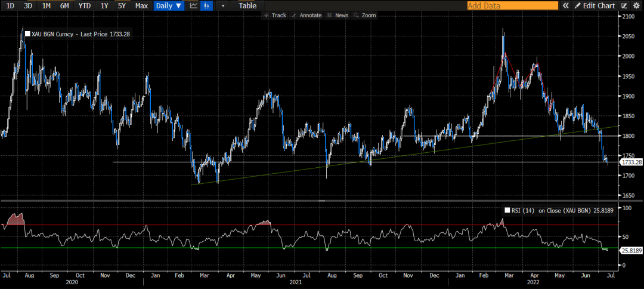Image resolution: width=644 pixels, height=289 pixels.
Task: Click the note edit icon beside Edit Chart
Action: pos(624,5)
